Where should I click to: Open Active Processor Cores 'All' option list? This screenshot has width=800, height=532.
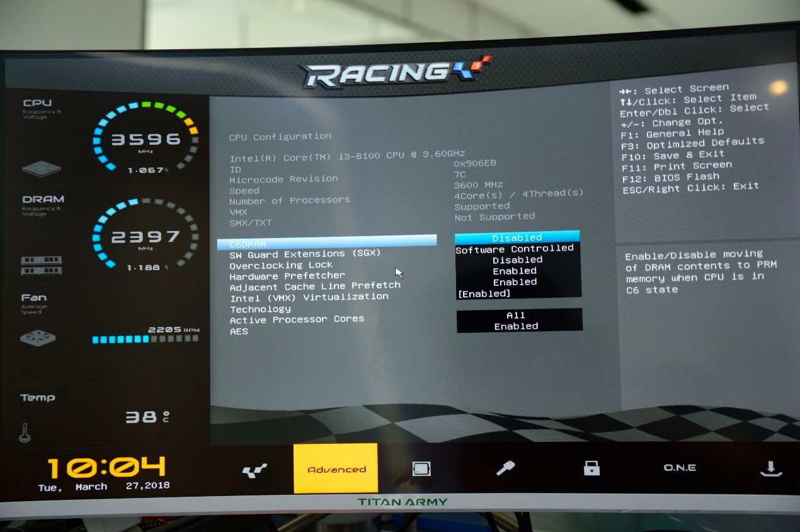516,315
